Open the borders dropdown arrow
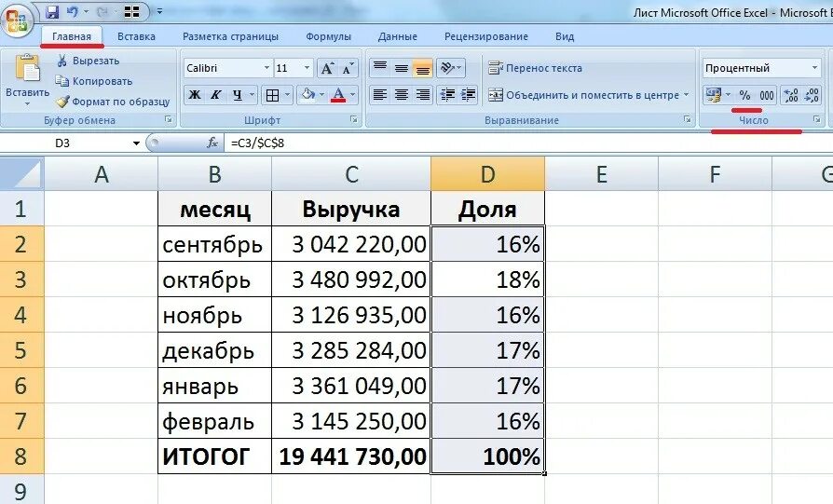Viewport: 833px width, 504px height. coord(287,95)
